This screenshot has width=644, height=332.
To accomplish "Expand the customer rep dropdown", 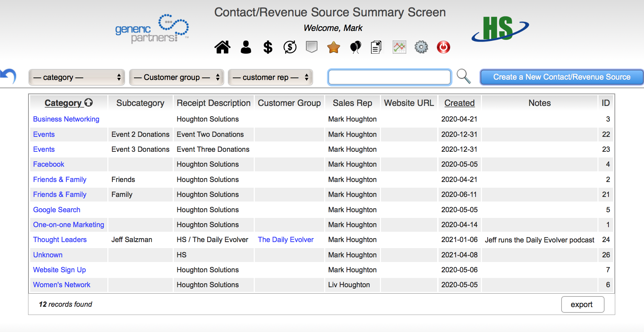I will point(270,77).
